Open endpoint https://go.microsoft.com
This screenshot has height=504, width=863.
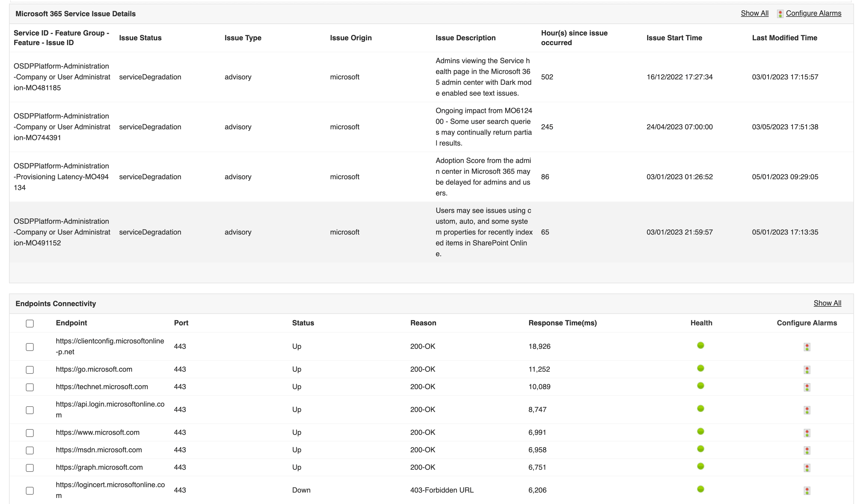point(94,369)
